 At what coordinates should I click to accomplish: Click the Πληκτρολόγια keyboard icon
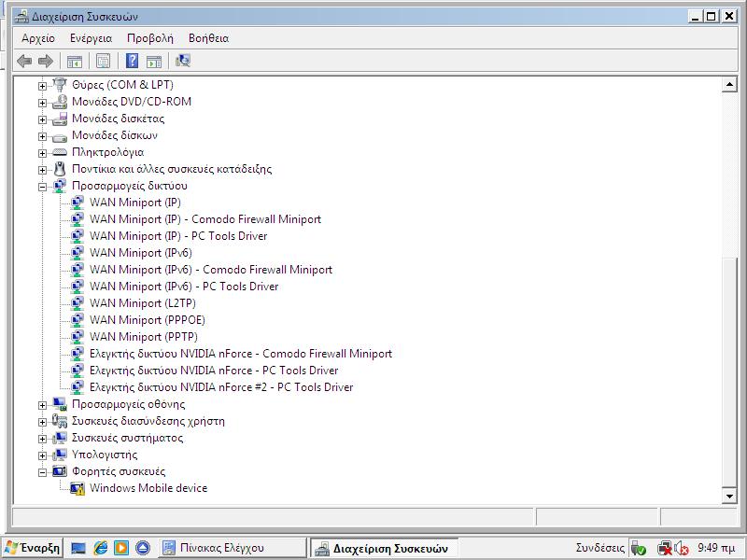[60, 152]
